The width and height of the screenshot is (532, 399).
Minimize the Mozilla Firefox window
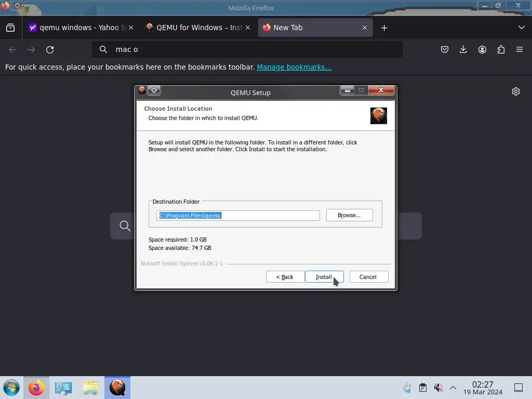[485, 6]
